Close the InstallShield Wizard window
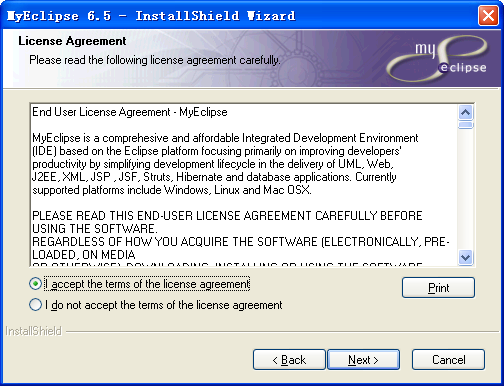 coord(488,15)
